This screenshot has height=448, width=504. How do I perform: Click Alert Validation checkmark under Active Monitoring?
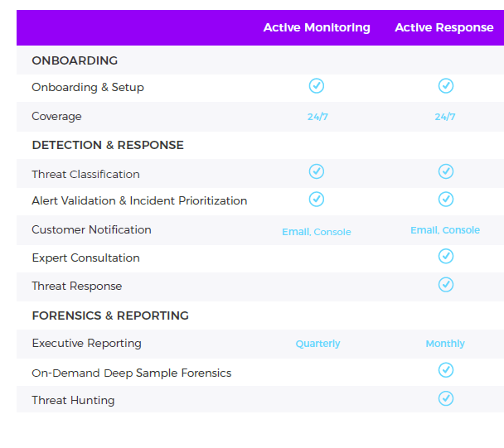pos(317,199)
